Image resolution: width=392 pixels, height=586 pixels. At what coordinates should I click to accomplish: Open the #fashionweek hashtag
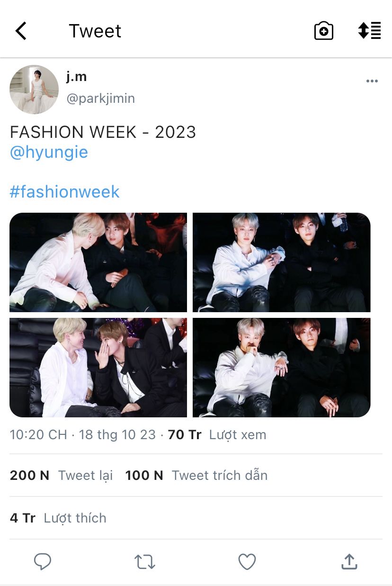point(64,192)
